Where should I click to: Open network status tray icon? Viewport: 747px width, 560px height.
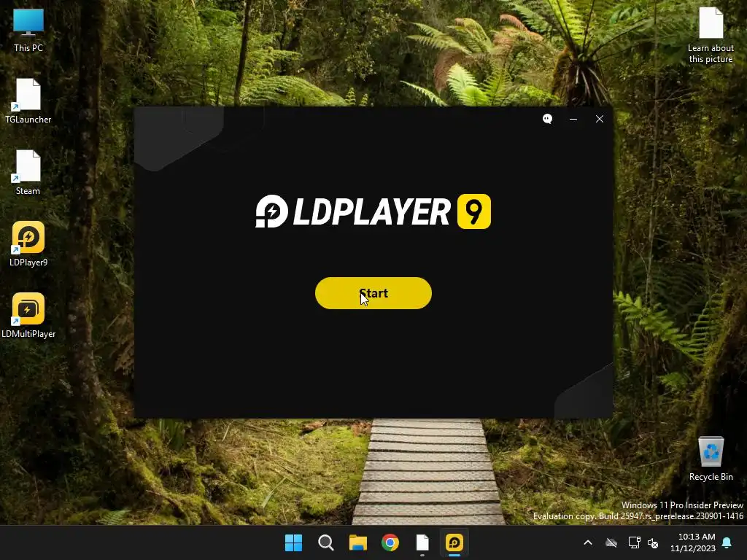(634, 542)
